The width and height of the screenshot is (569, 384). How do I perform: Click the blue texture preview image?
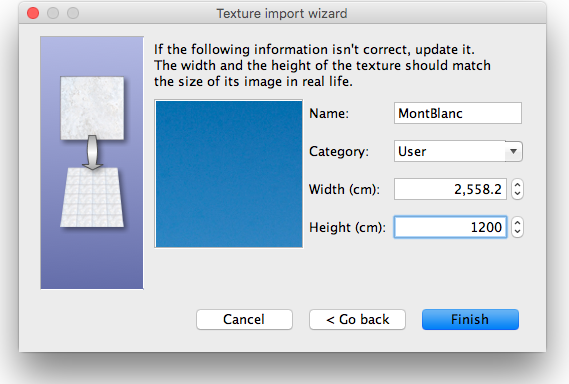[x=229, y=174]
